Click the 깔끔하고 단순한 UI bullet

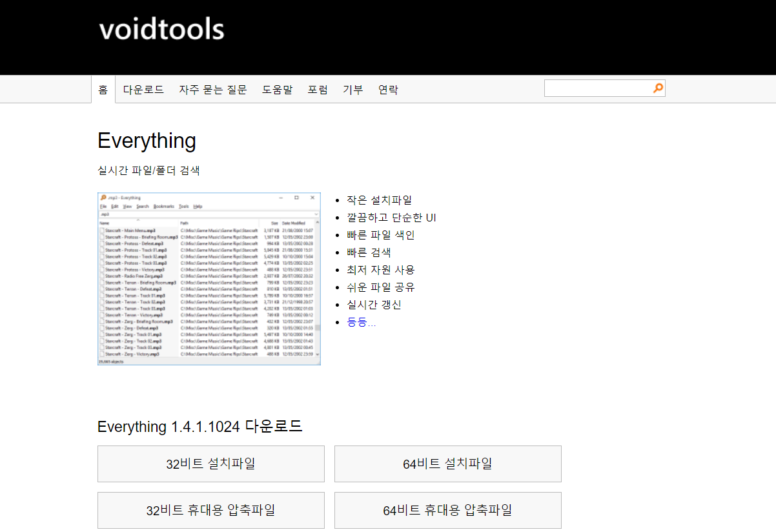391,218
